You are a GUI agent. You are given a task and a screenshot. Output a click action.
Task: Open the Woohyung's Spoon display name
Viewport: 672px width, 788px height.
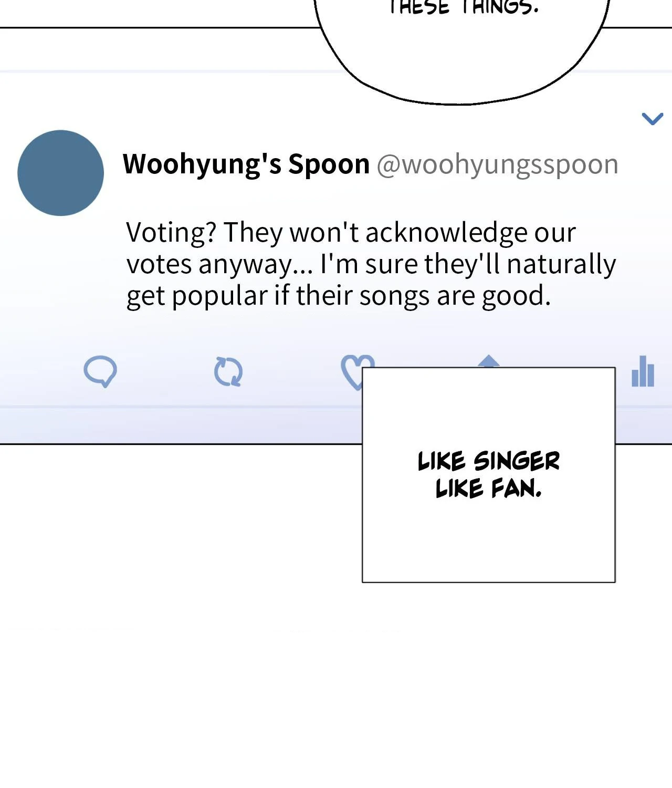point(246,164)
